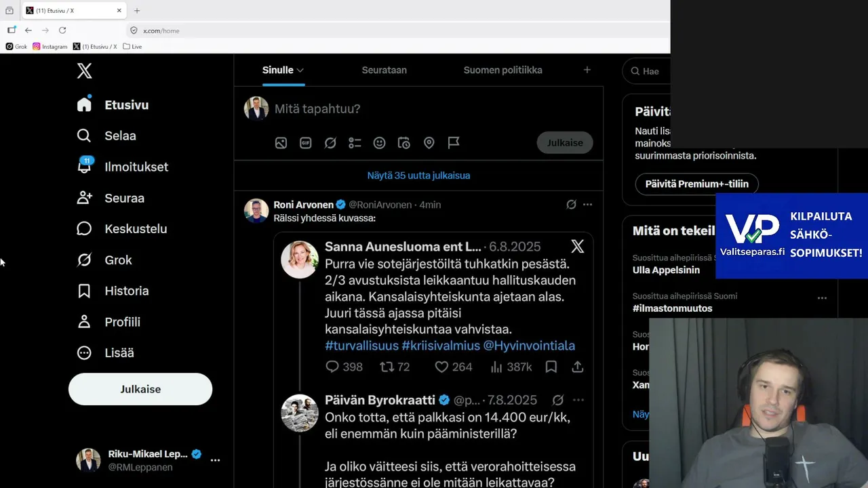This screenshot has width=868, height=488.
Task: Add a GIF to the post
Action: (x=306, y=143)
